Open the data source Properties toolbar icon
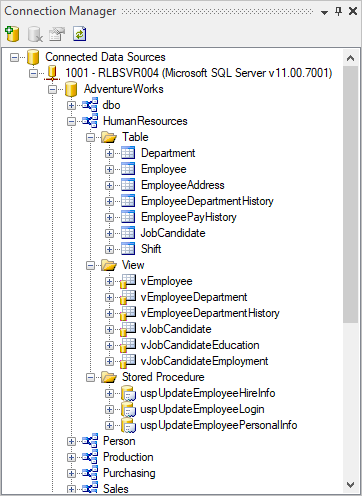 57,34
